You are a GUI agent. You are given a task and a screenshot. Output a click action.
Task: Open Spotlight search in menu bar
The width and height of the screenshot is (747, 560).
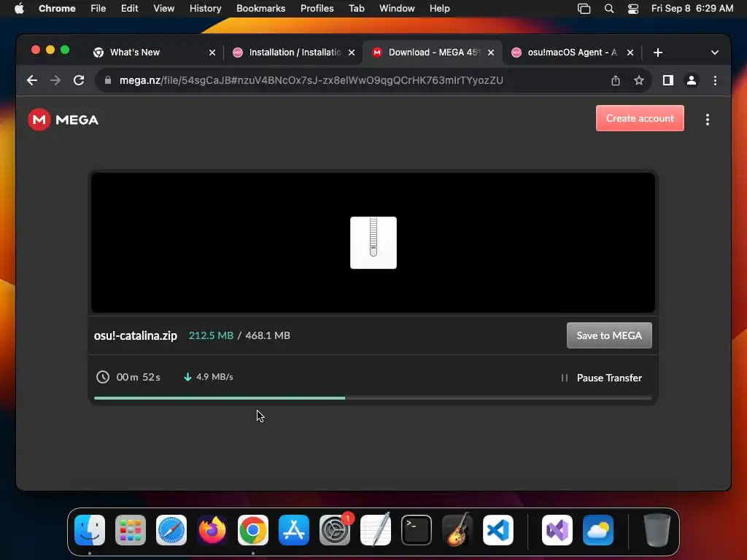coord(609,9)
